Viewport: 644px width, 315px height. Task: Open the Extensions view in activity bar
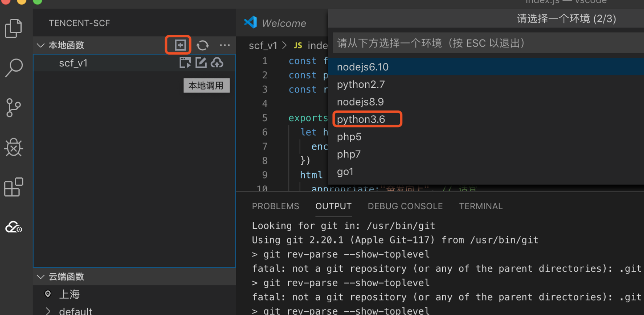[13, 187]
